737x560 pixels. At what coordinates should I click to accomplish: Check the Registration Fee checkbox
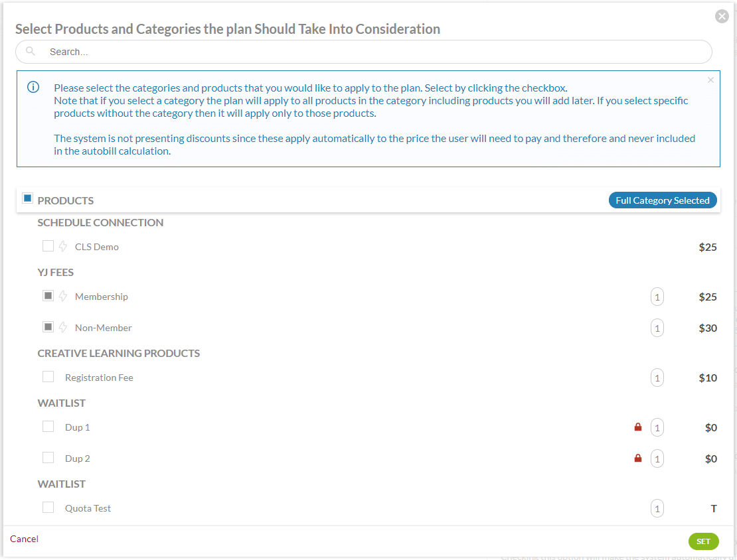[x=48, y=377]
